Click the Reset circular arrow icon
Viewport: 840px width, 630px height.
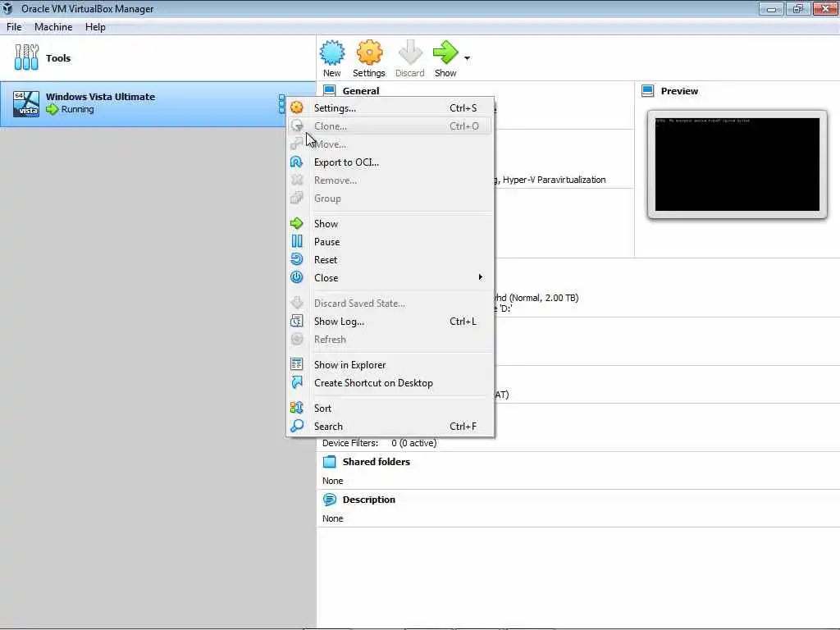(297, 259)
